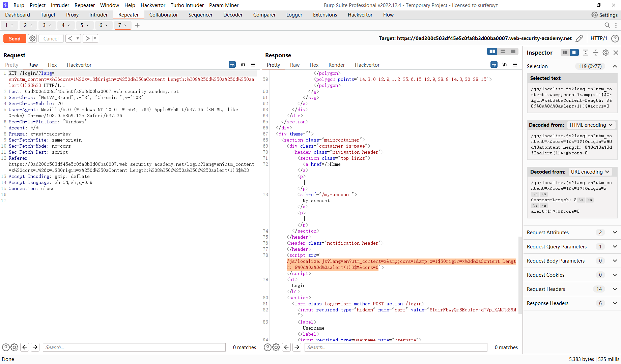Open Response viewer hamburger menu

(x=515, y=64)
